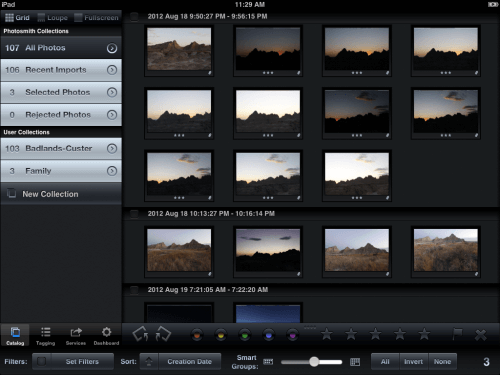Viewport: 500px width, 375px height.
Task: Open the Creation Date sort dropdown
Action: [189, 362]
